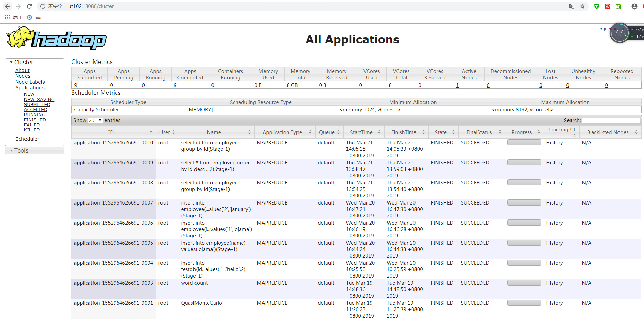Image resolution: width=644 pixels, height=319 pixels.
Task: Filter applications by KILLED state
Action: pos(32,130)
